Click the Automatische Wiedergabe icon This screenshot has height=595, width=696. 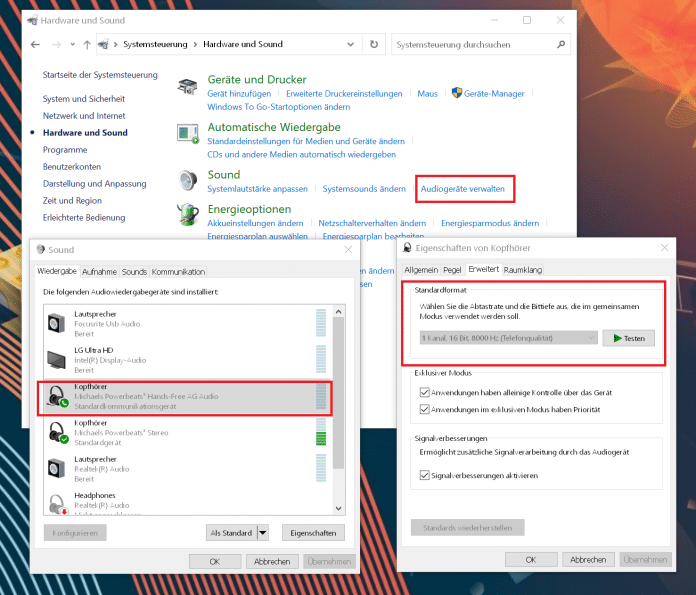pyautogui.click(x=188, y=134)
